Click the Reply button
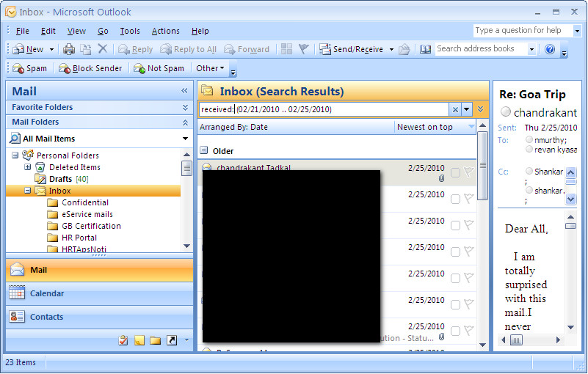The width and height of the screenshot is (588, 374). coord(135,49)
